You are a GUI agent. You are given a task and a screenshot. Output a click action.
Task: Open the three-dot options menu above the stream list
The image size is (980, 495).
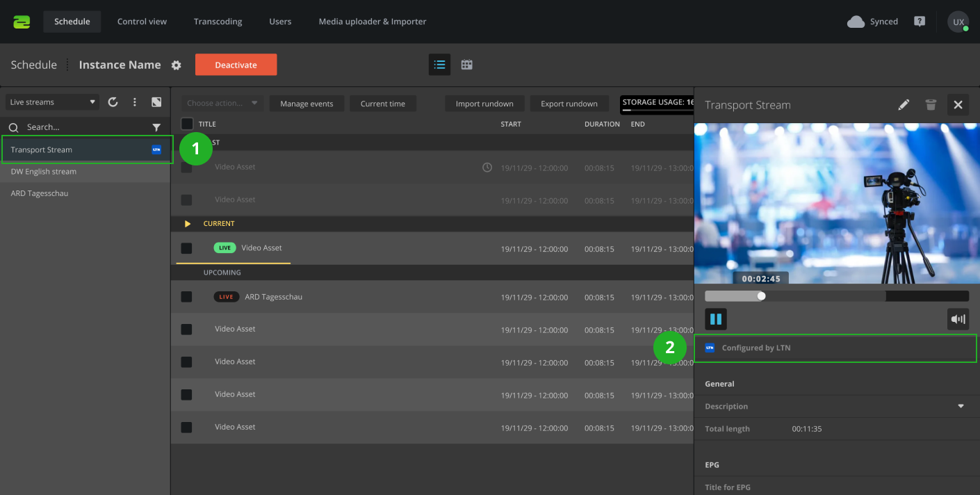coord(134,102)
